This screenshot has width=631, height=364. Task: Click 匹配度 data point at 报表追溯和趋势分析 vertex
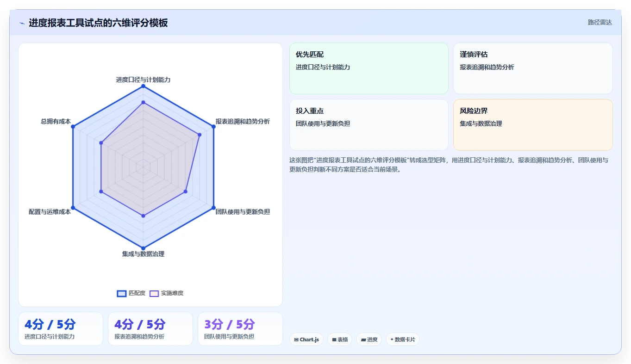point(213,126)
